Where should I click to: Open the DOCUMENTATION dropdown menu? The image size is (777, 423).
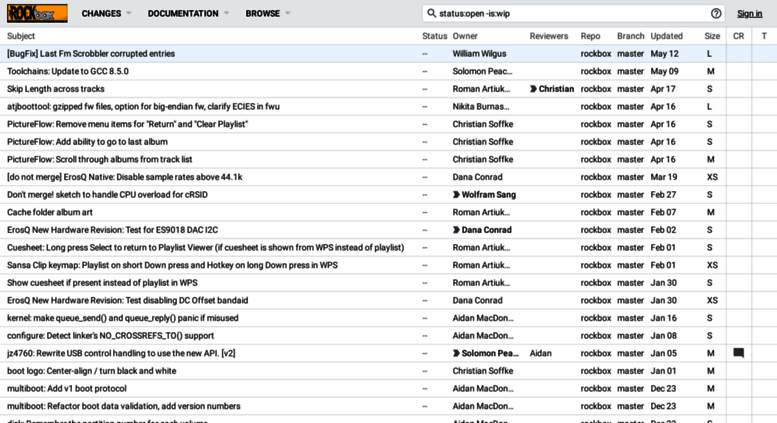coord(188,13)
